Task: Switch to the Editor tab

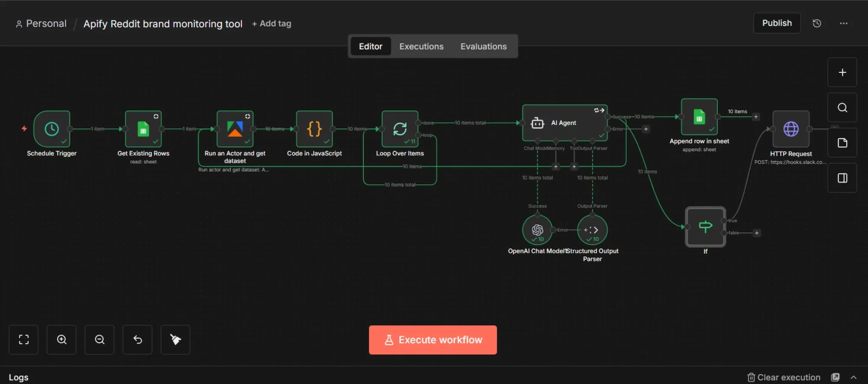Action: click(370, 46)
